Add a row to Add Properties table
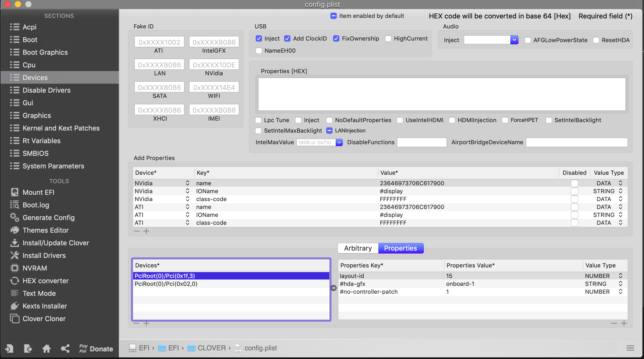Image resolution: width=644 pixels, height=359 pixels. click(x=146, y=231)
